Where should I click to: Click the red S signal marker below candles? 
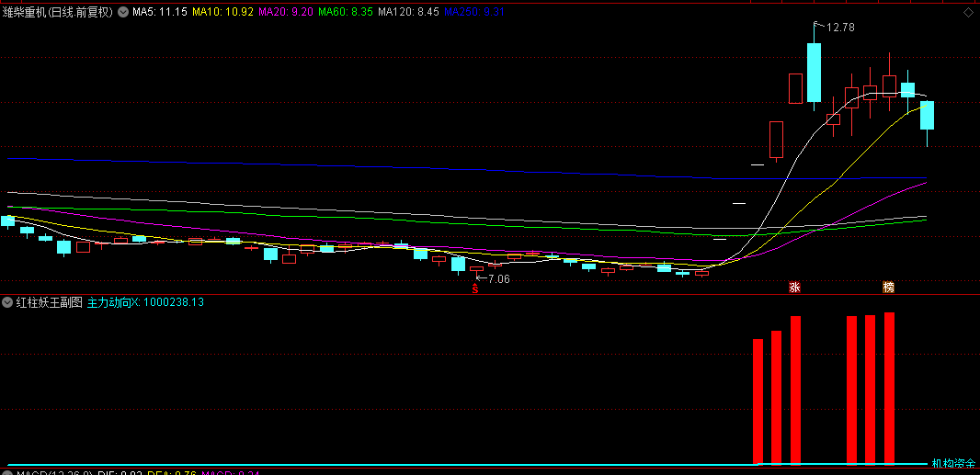coord(475,288)
